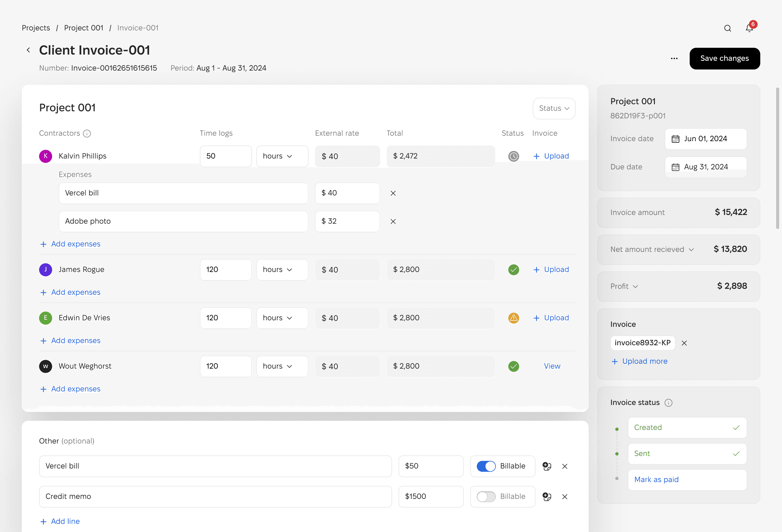Viewport: 782px width, 532px height.
Task: Click the sticker icon on the Credit memo row
Action: click(x=547, y=496)
